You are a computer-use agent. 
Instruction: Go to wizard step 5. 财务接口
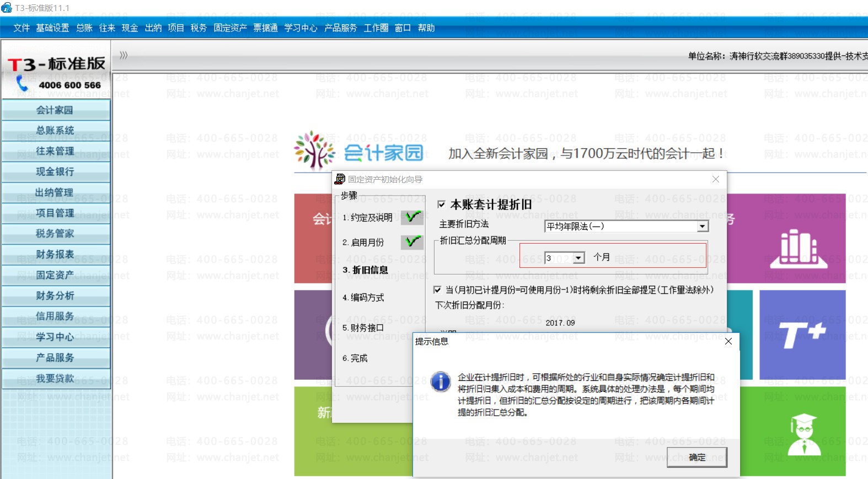pos(363,328)
